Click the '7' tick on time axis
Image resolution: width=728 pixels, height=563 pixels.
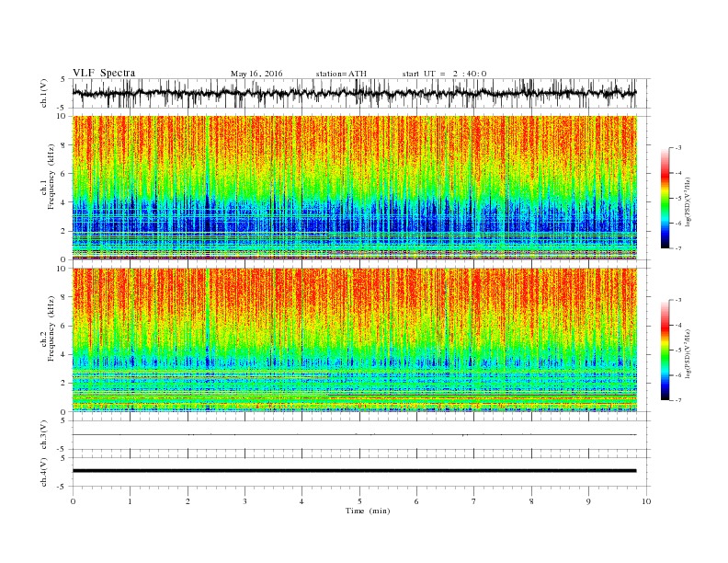(474, 501)
